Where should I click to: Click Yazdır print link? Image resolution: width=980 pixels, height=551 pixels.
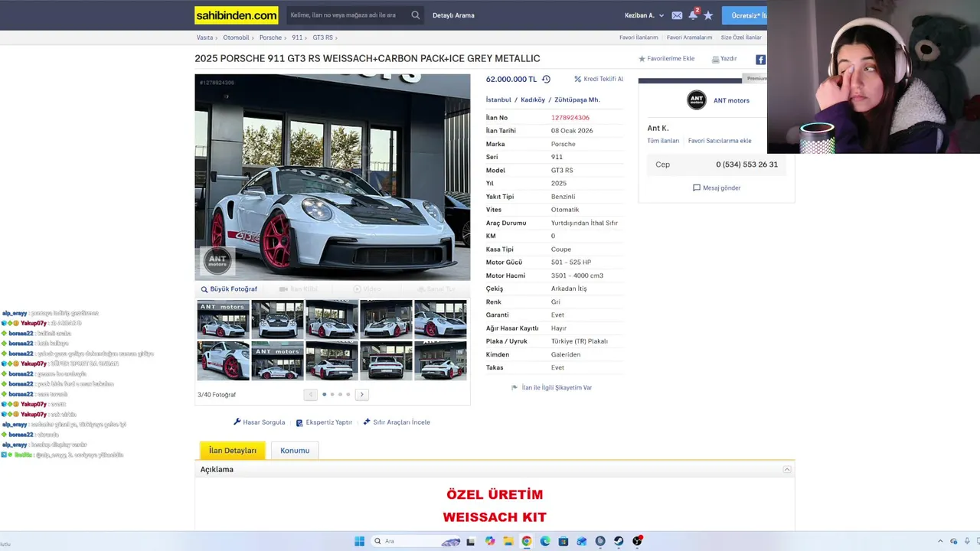pyautogui.click(x=724, y=59)
